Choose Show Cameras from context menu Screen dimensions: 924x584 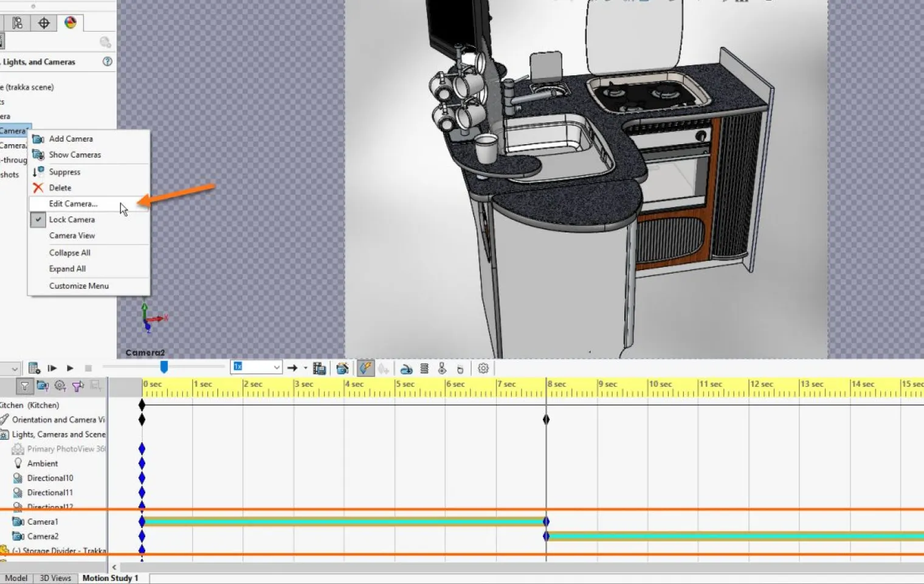point(89,155)
